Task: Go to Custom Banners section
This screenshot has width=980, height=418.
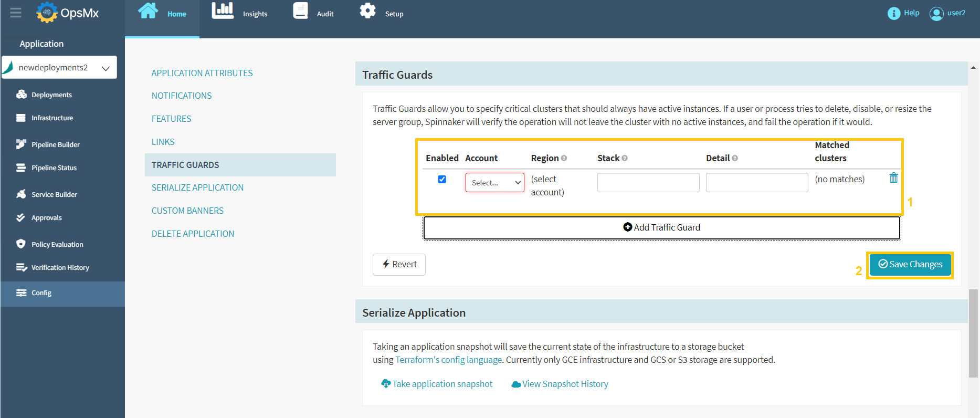Action: [187, 211]
